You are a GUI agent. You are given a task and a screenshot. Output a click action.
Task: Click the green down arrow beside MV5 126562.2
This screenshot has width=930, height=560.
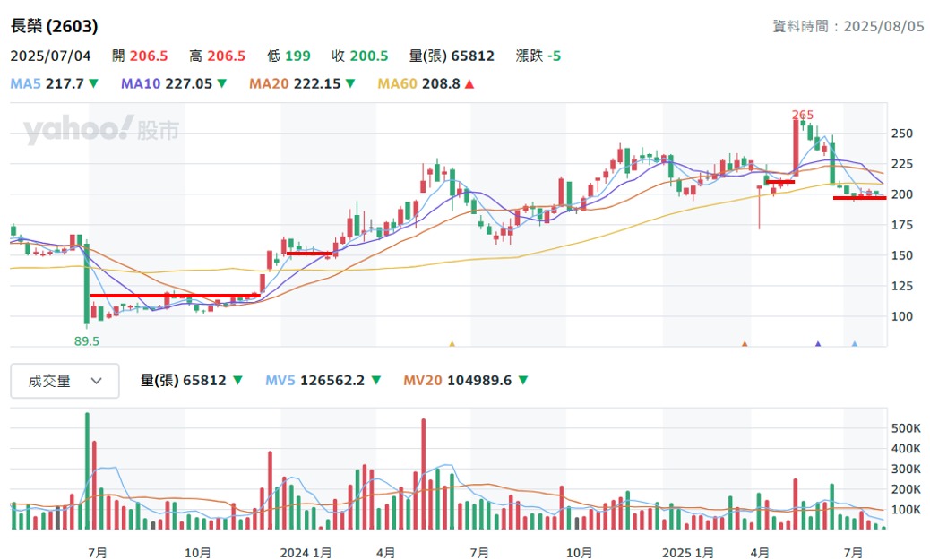tap(376, 380)
